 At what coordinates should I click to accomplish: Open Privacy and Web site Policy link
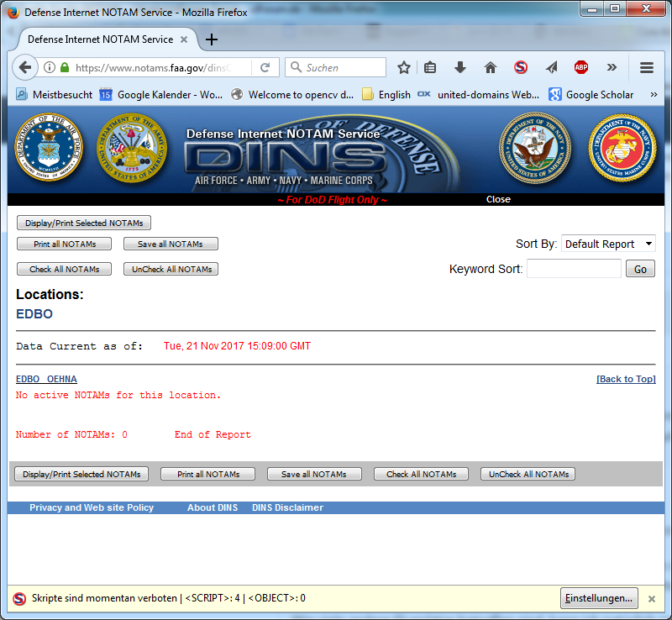pyautogui.click(x=92, y=507)
